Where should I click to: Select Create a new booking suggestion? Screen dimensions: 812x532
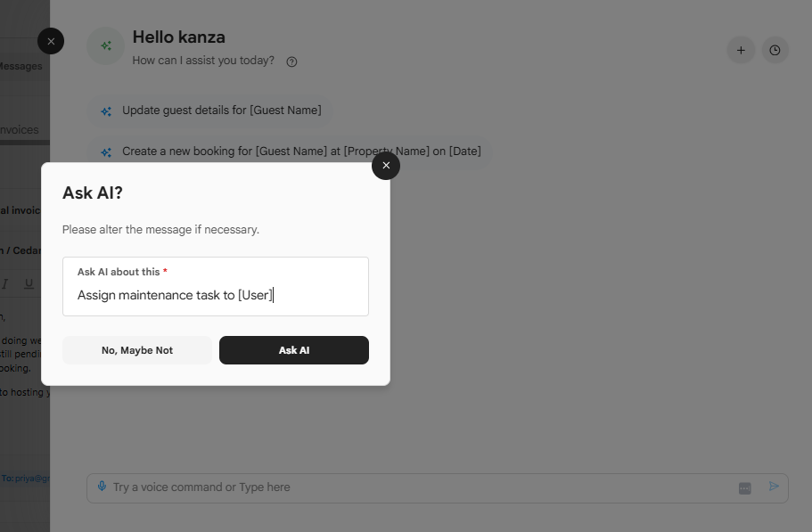pyautogui.click(x=290, y=151)
